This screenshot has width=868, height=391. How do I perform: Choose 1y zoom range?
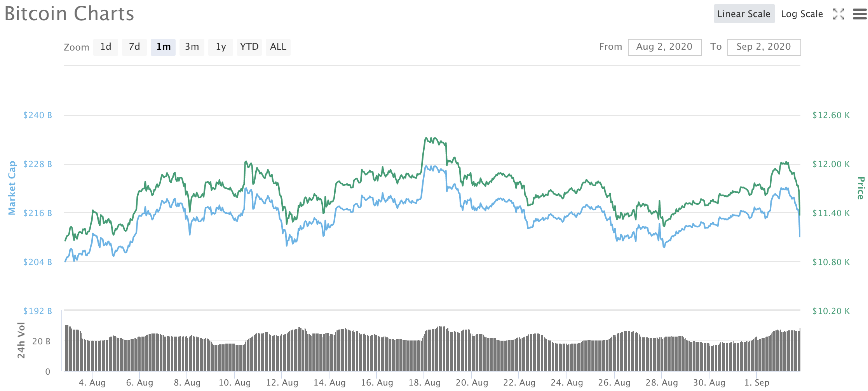click(x=221, y=47)
